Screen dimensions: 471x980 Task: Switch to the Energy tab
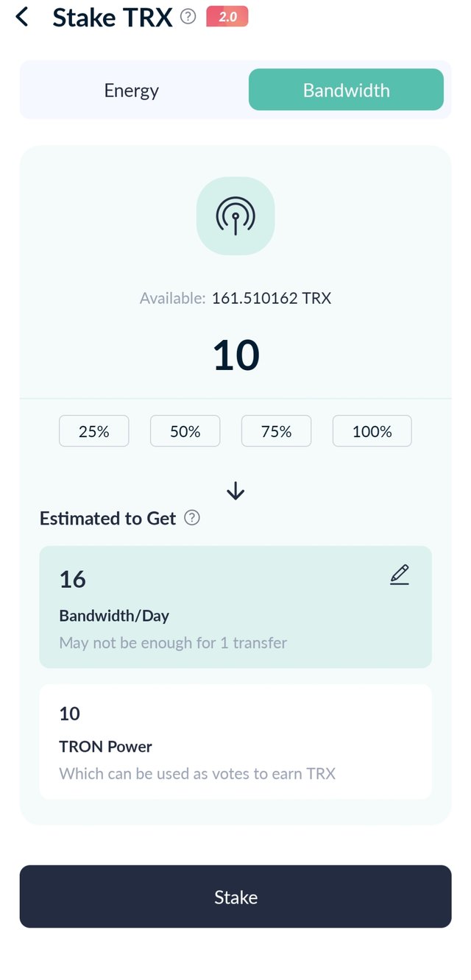pos(132,90)
